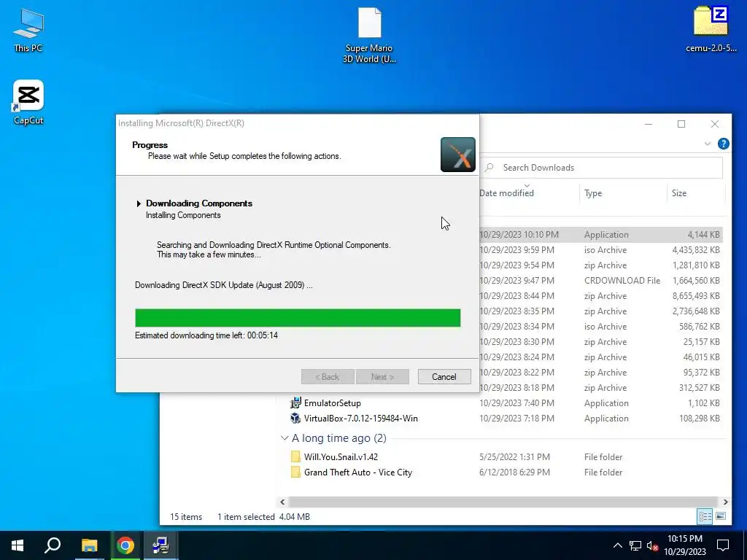Image resolution: width=747 pixels, height=560 pixels.
Task: Click the Installing Components step label
Action: (x=183, y=215)
